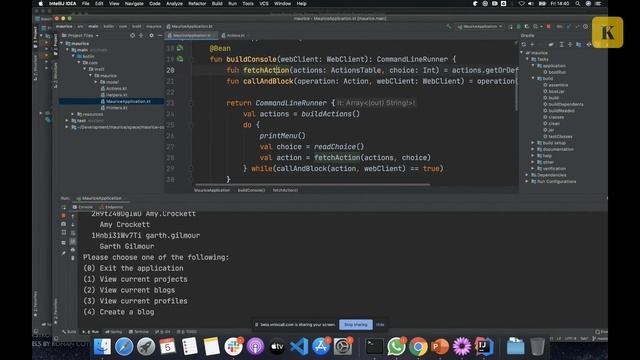Collapse the Tasks node in the Gradle tree
Screen dimensions: 640x360
pos(527,59)
